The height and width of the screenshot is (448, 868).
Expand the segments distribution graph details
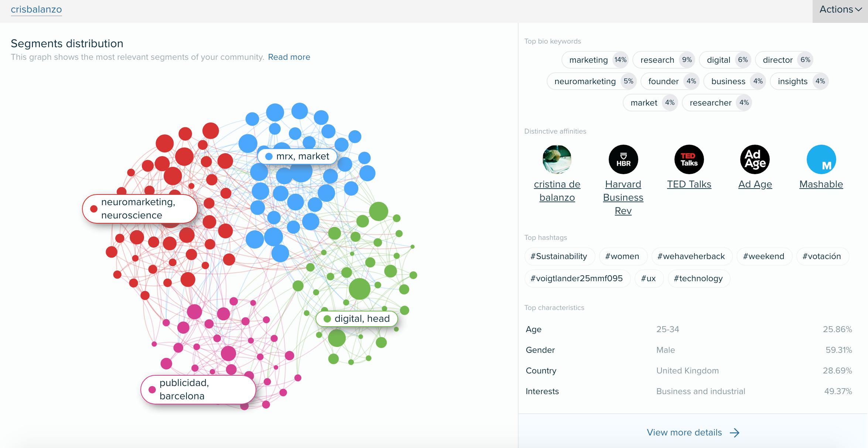pos(289,56)
